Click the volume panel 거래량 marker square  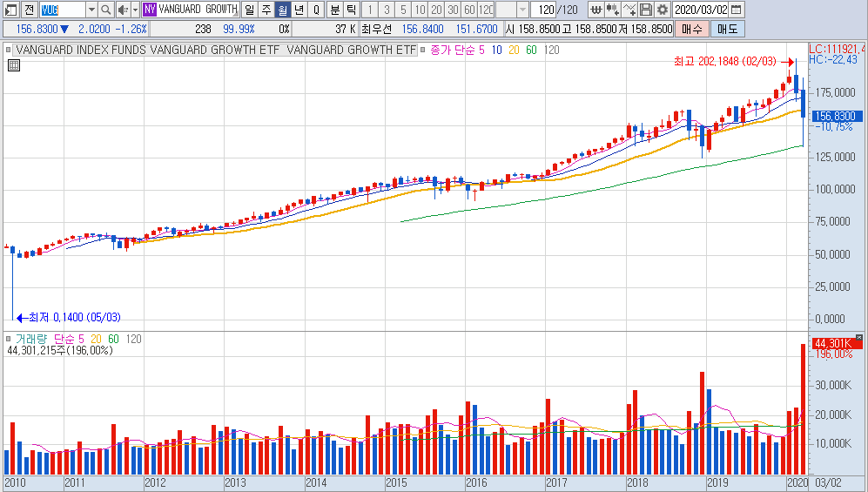[x=9, y=339]
